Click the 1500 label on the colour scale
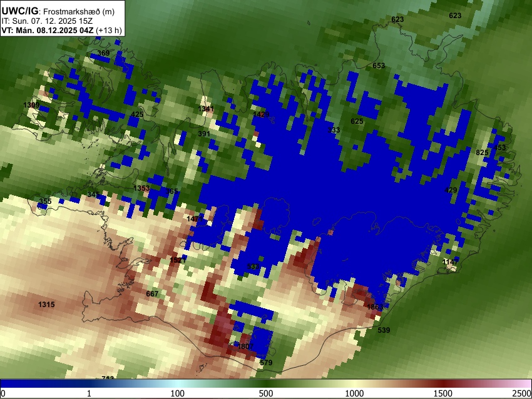 [443, 393]
